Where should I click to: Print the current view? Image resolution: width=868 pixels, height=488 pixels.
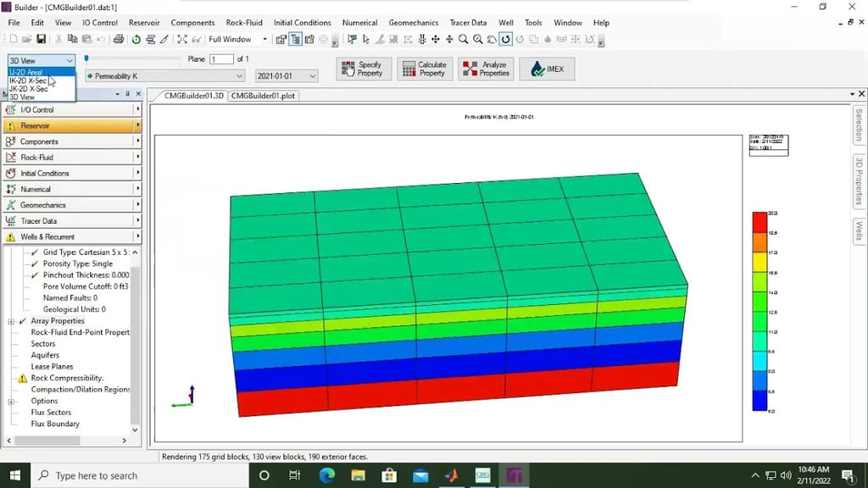119,39
